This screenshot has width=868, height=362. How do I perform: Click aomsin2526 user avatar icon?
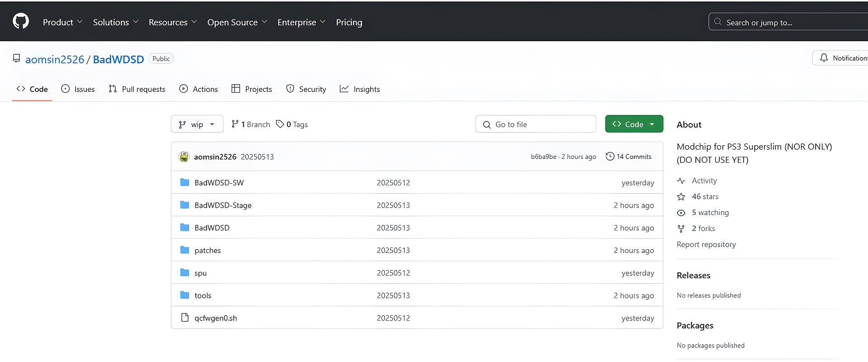point(184,157)
